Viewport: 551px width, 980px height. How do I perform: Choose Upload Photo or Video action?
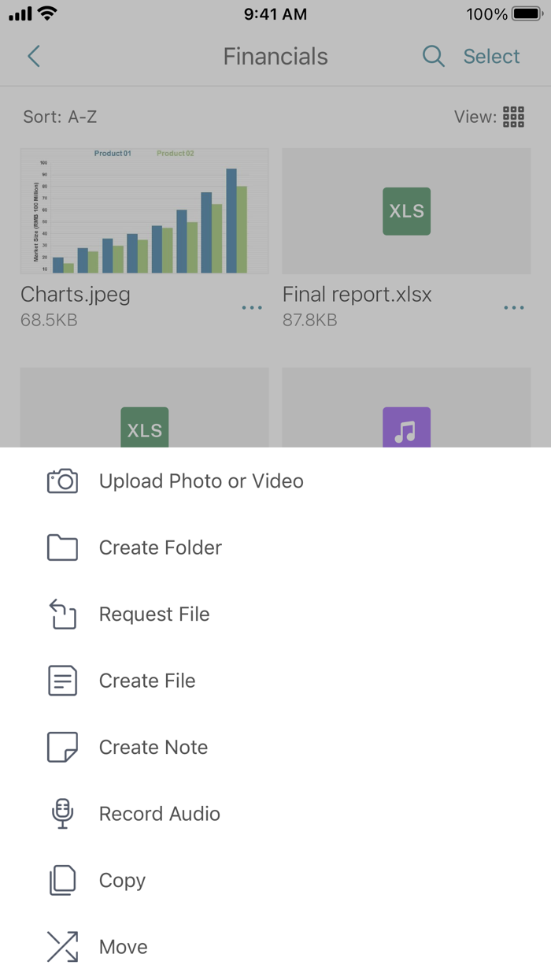[x=201, y=481]
